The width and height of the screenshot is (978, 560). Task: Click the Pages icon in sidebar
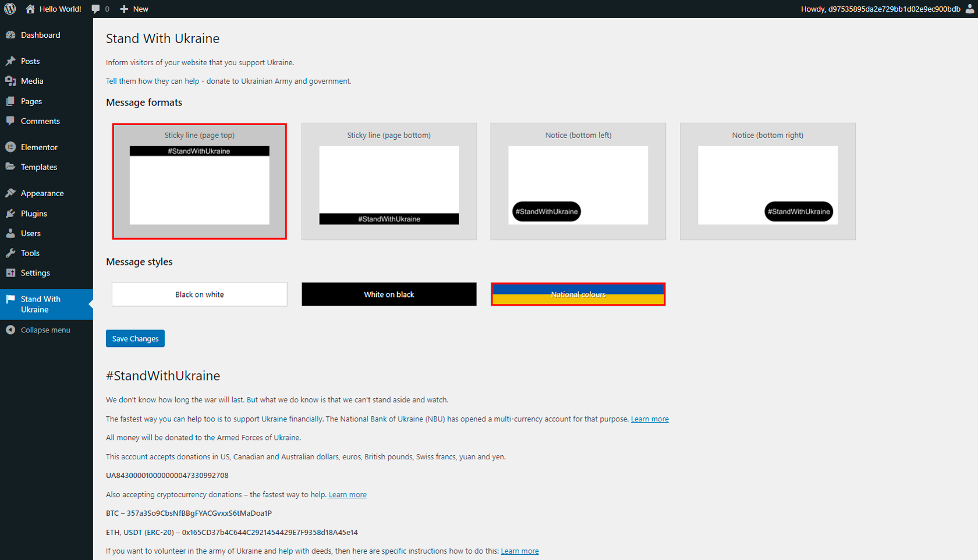click(x=10, y=101)
